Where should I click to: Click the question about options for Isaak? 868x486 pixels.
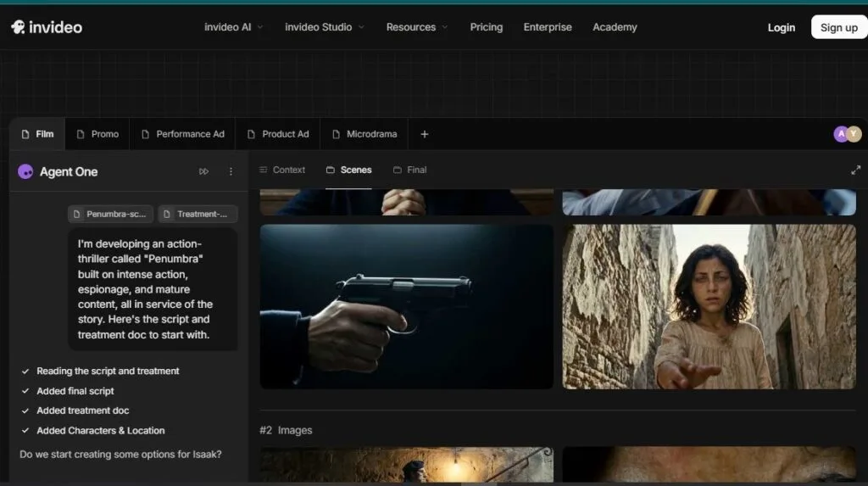pyautogui.click(x=120, y=455)
